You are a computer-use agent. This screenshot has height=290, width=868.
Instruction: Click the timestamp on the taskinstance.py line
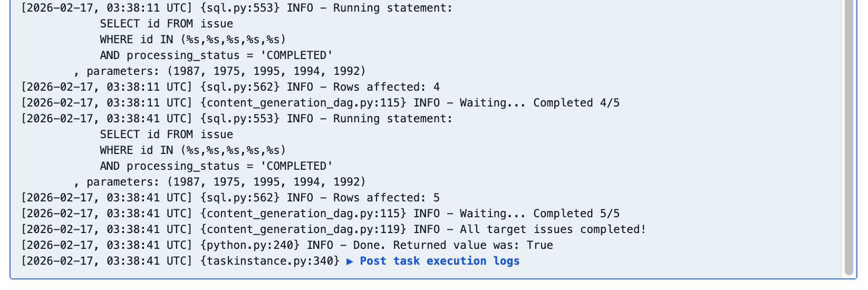point(107,262)
